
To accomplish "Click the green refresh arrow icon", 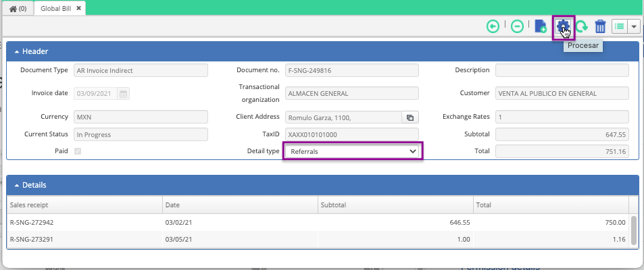I will coord(581,27).
